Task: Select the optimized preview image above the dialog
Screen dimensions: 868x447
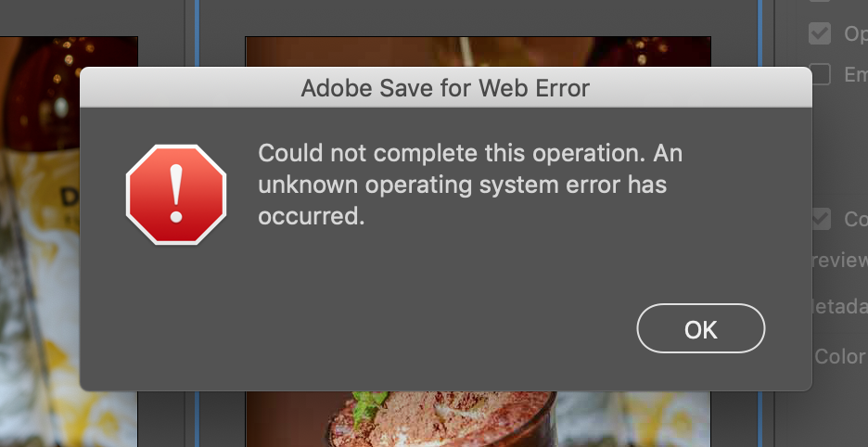Action: pyautogui.click(x=478, y=52)
